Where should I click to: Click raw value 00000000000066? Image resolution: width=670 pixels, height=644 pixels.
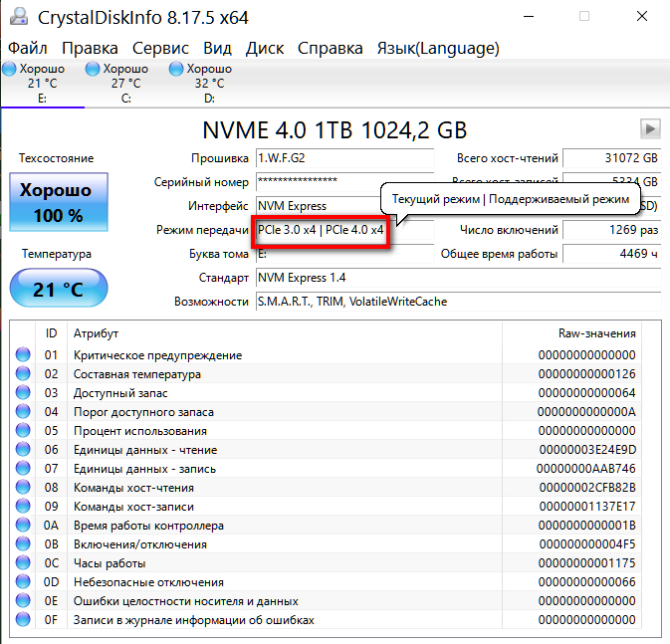click(x=587, y=582)
